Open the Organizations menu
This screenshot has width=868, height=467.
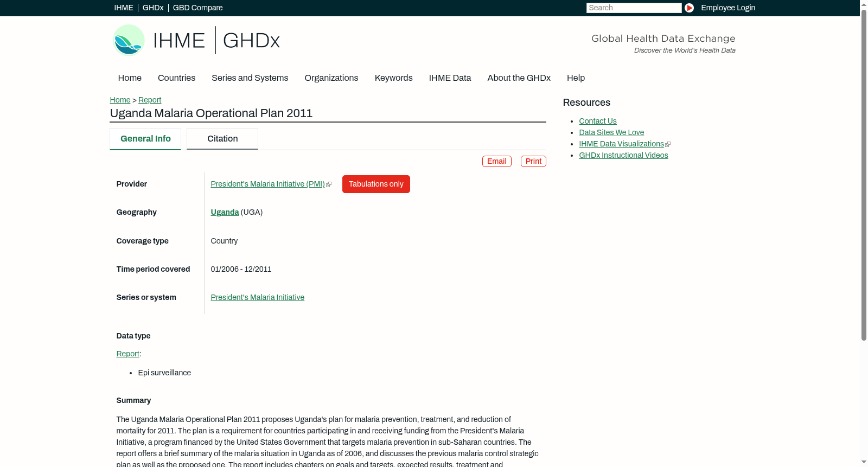tap(331, 78)
